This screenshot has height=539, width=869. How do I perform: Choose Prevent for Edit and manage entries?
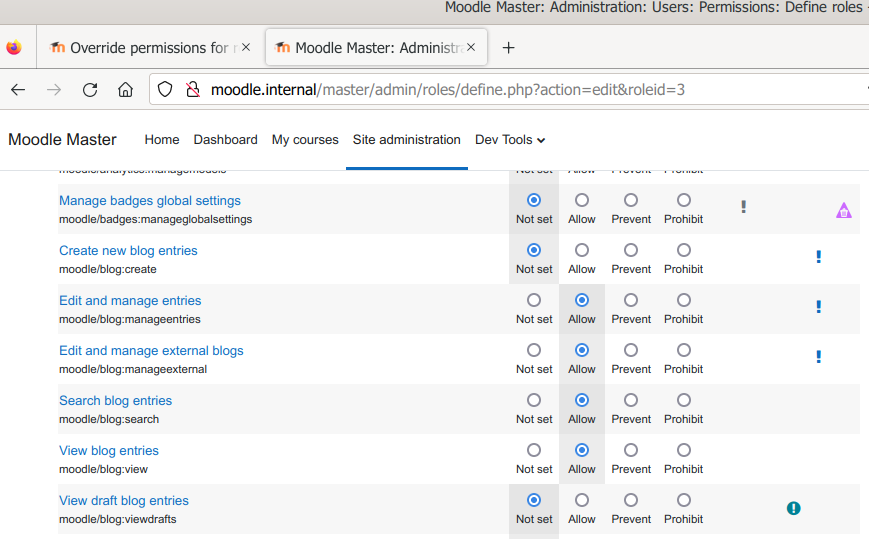point(631,300)
